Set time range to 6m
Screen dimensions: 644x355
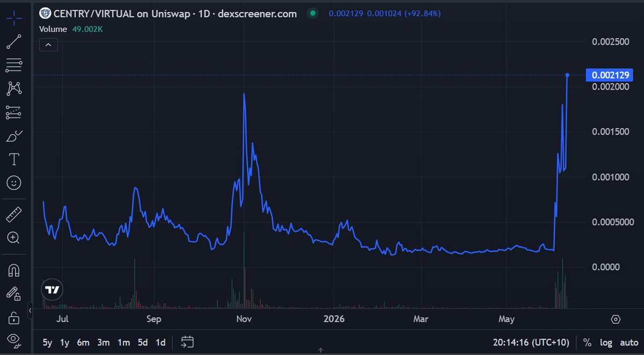(x=83, y=342)
